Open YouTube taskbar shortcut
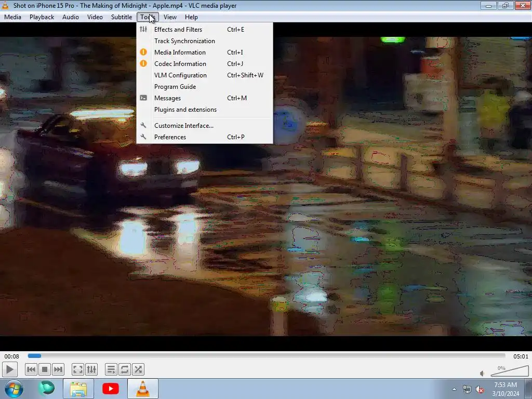The height and width of the screenshot is (399, 532). [111, 389]
